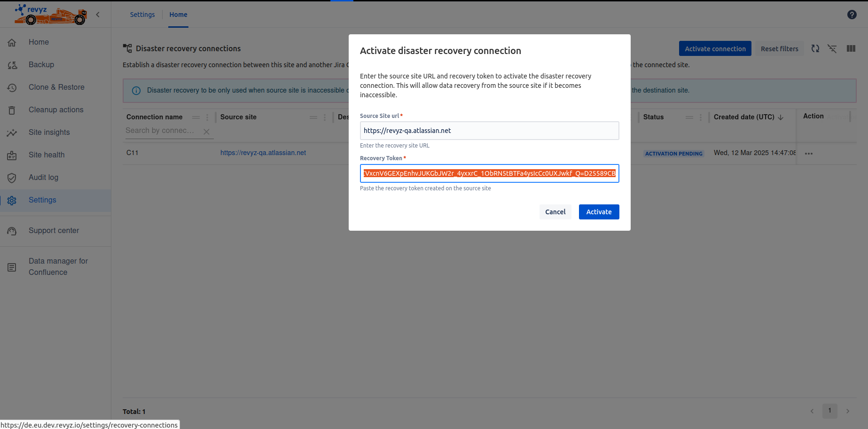The width and height of the screenshot is (868, 429).
Task: Open Site insights from sidebar
Action: 49,132
